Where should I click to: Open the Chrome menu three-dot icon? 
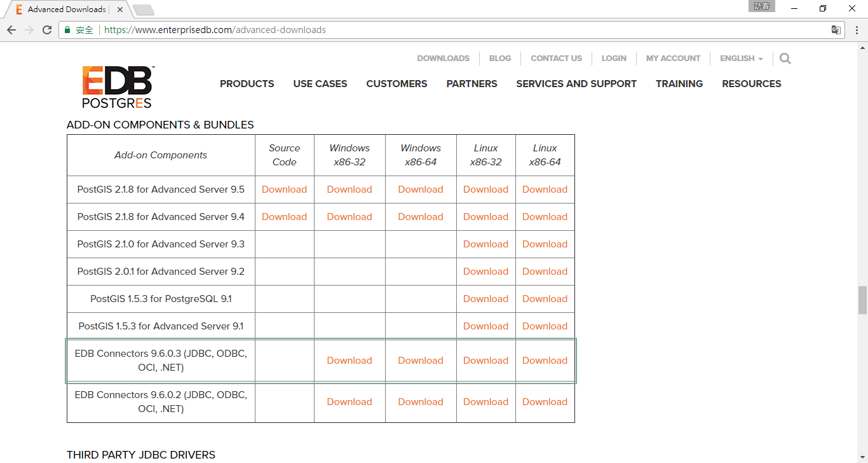[855, 30]
